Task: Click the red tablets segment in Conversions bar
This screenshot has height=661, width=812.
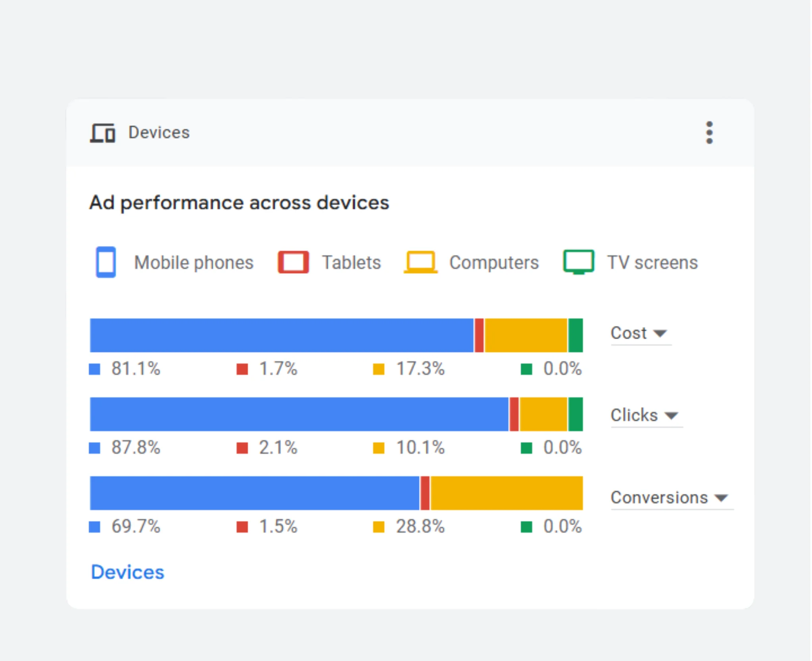Action: (x=425, y=493)
